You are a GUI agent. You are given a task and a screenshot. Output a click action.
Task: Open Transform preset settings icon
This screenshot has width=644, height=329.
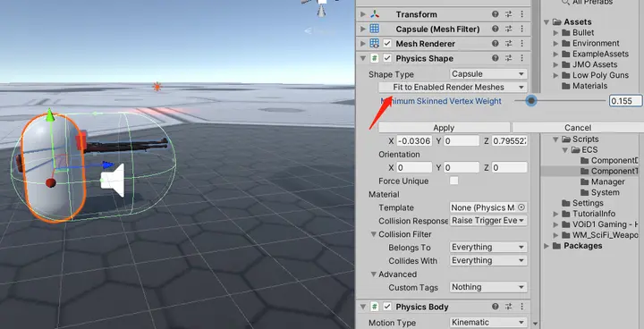pyautogui.click(x=508, y=14)
